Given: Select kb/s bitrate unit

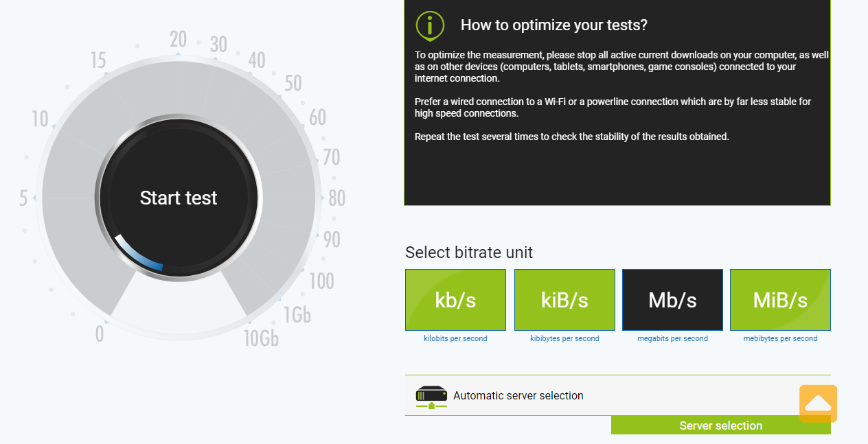Looking at the screenshot, I should (455, 300).
